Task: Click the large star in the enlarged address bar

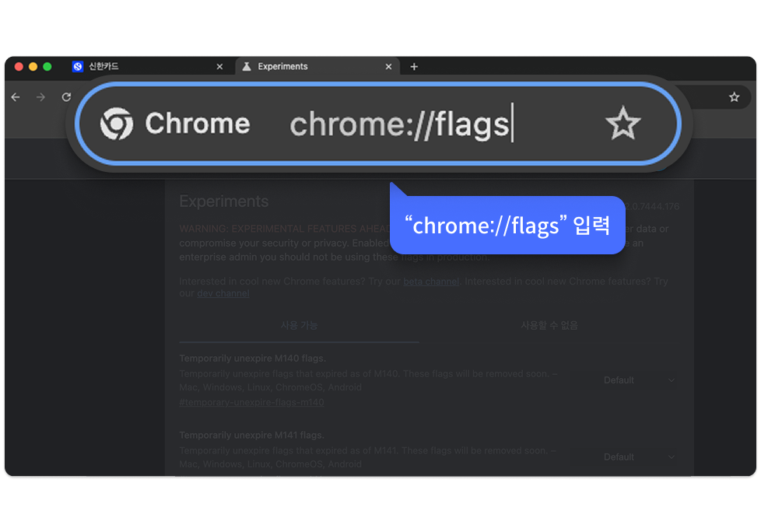Action: coord(622,124)
